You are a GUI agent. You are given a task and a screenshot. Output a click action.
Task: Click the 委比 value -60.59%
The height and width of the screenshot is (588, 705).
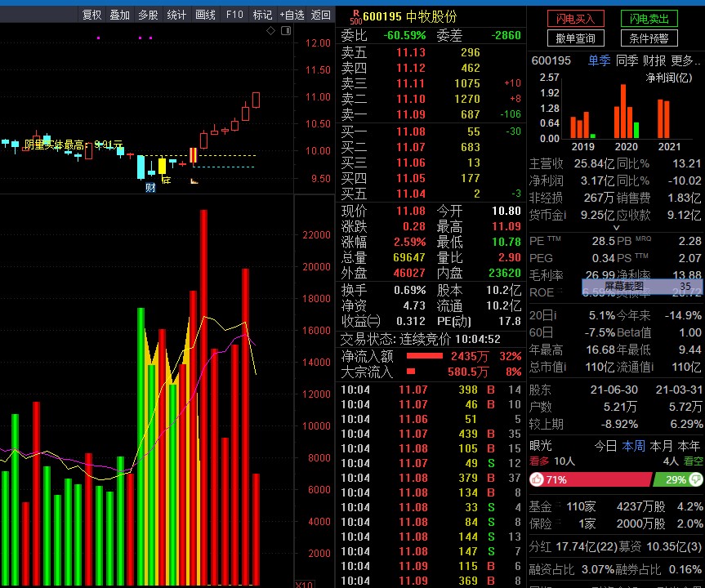[404, 35]
